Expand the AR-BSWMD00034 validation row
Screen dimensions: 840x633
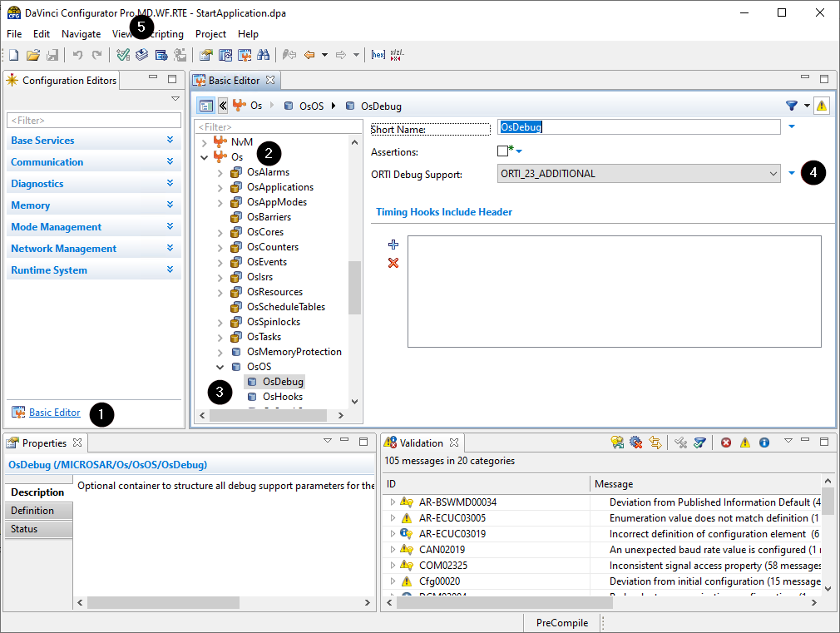[393, 502]
